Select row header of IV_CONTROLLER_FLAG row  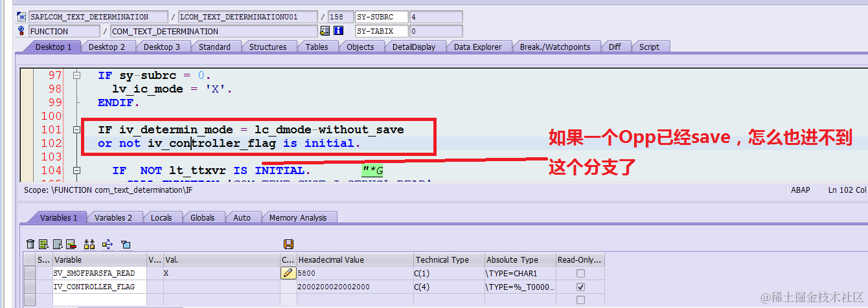tap(30, 287)
